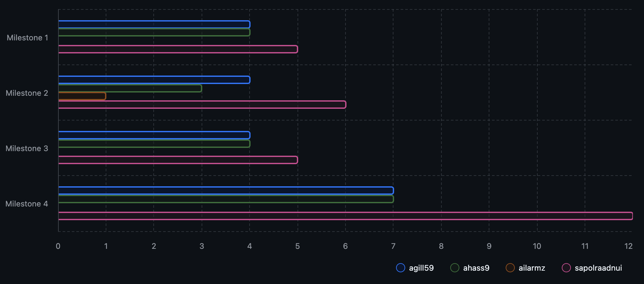This screenshot has height=284, width=644.
Task: Click the orange ailarmz legend circle
Action: (510, 268)
